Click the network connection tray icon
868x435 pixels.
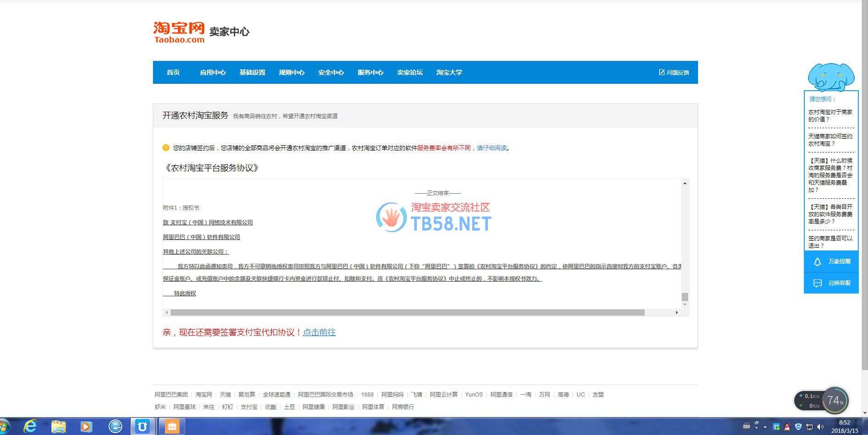(x=809, y=427)
